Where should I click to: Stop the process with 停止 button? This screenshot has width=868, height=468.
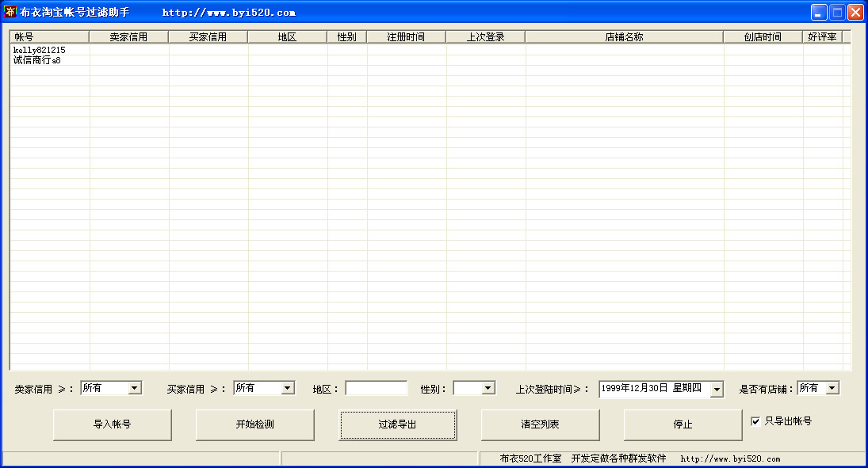(683, 425)
